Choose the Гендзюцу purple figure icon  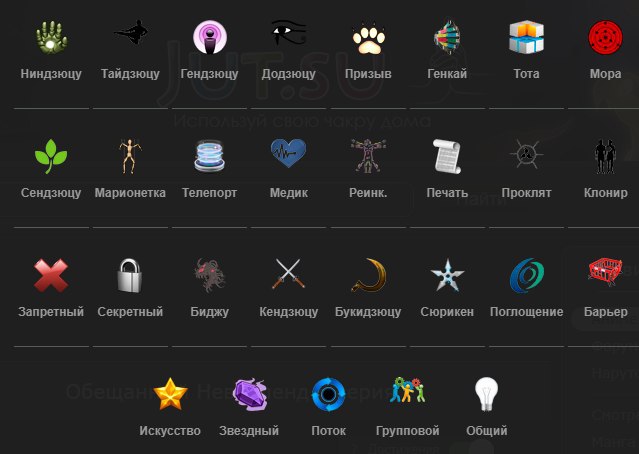point(209,37)
